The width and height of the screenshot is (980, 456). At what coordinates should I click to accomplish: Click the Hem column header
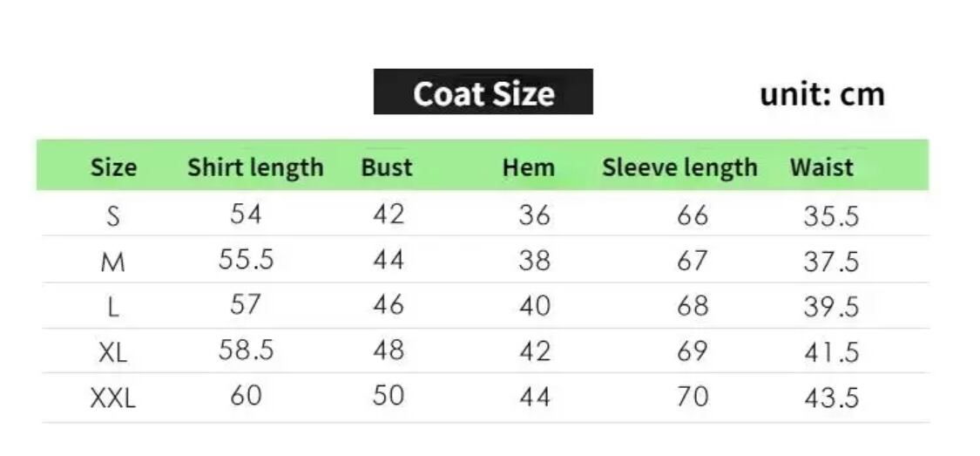pos(528,167)
